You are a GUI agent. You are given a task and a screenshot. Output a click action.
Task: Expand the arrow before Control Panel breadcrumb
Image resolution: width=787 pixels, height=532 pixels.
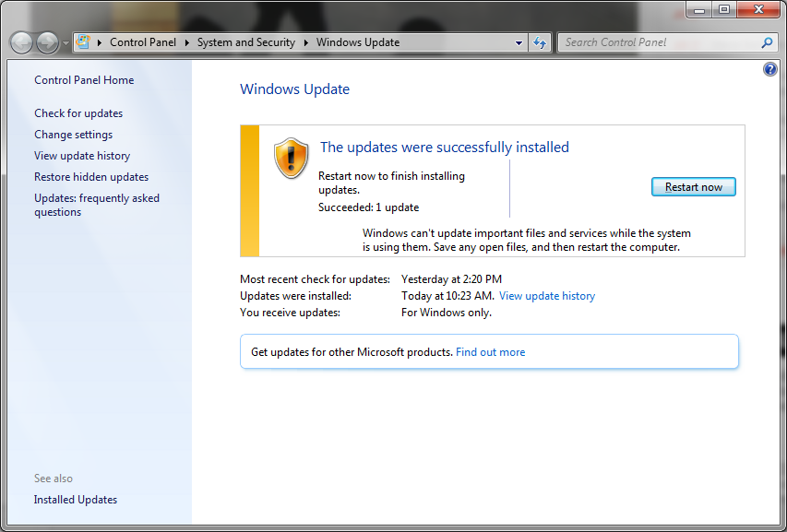pyautogui.click(x=100, y=42)
